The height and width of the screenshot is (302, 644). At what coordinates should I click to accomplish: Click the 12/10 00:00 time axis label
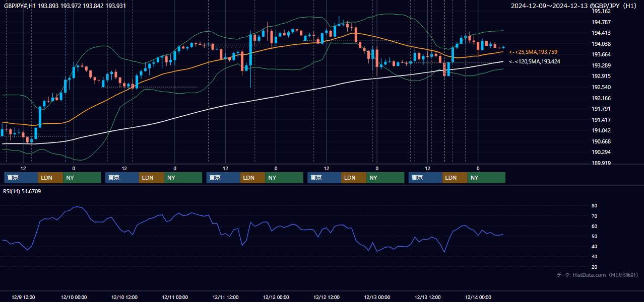point(74,297)
